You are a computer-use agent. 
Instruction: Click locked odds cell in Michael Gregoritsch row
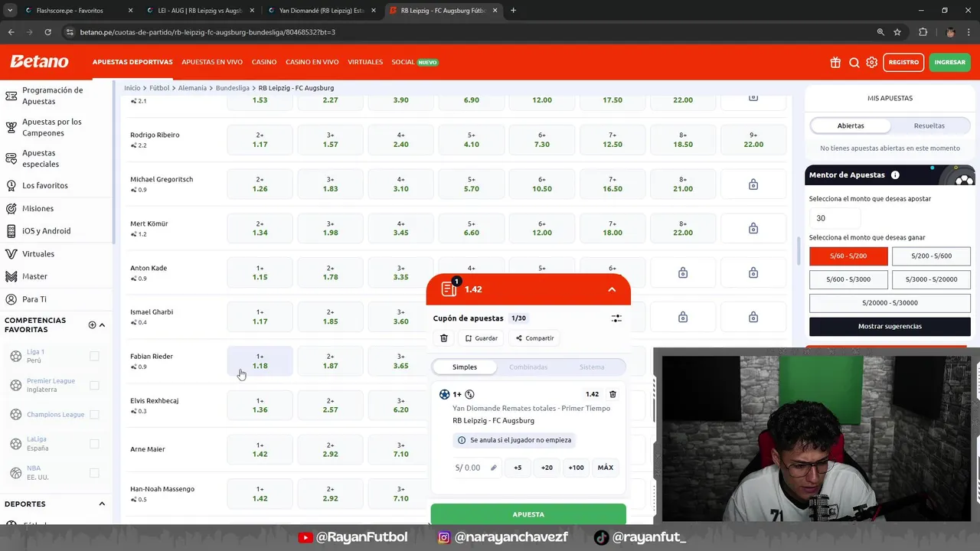click(x=753, y=184)
